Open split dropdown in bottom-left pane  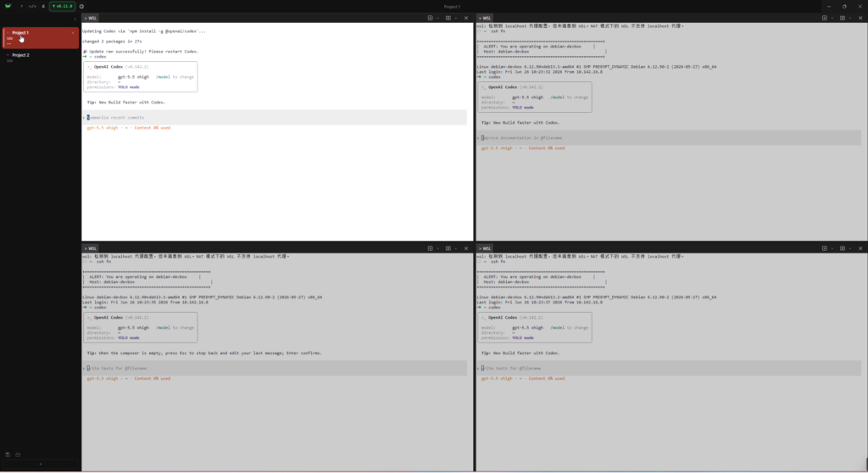(x=455, y=248)
